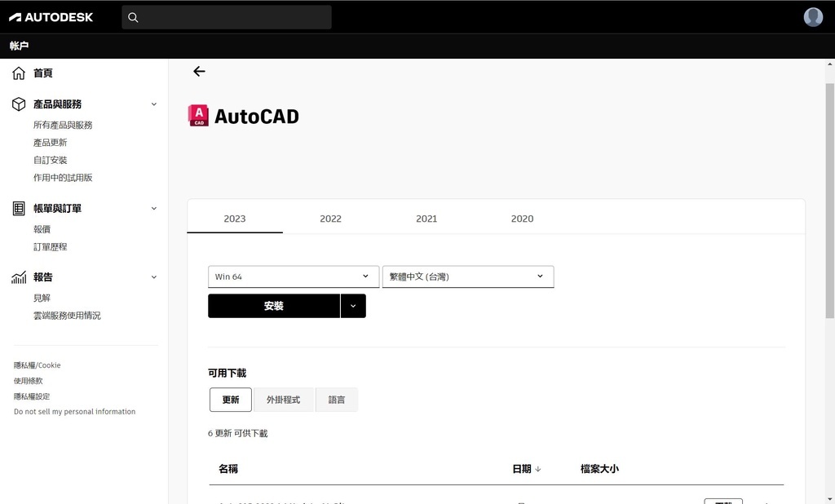Open 作用中的試用版 in sidebar

pos(63,178)
